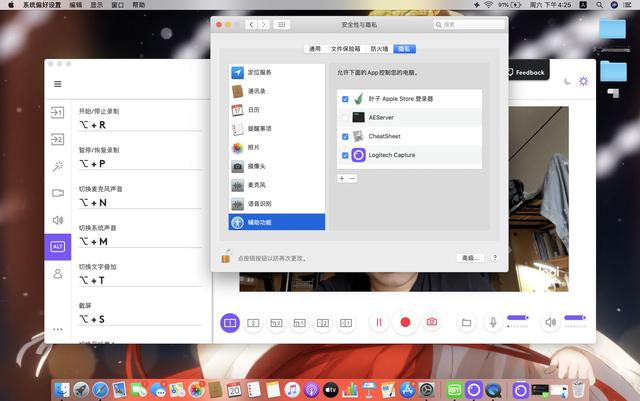640x401 pixels.
Task: Switch to the 文件保险箱 tab
Action: [345, 49]
